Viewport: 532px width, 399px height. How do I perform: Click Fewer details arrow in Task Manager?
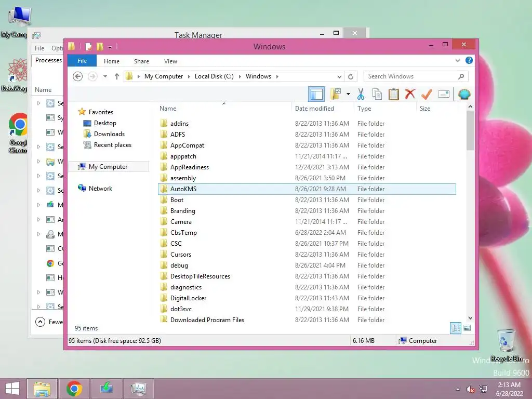point(40,322)
